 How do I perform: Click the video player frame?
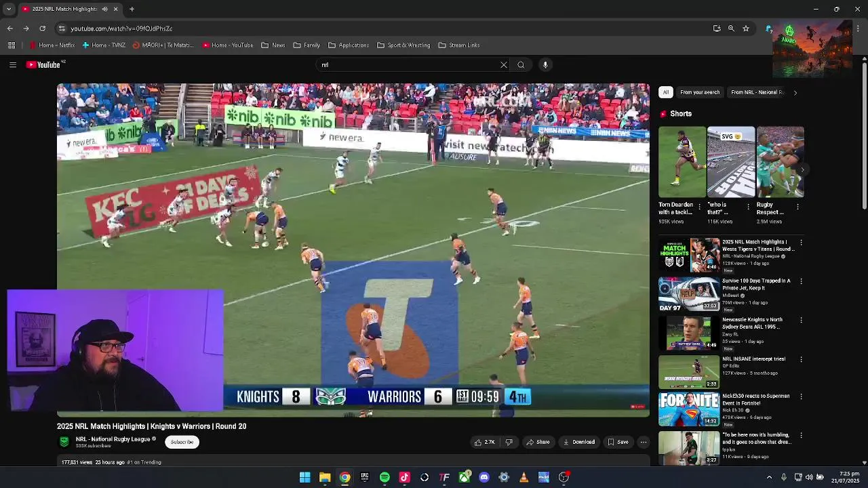click(x=353, y=250)
